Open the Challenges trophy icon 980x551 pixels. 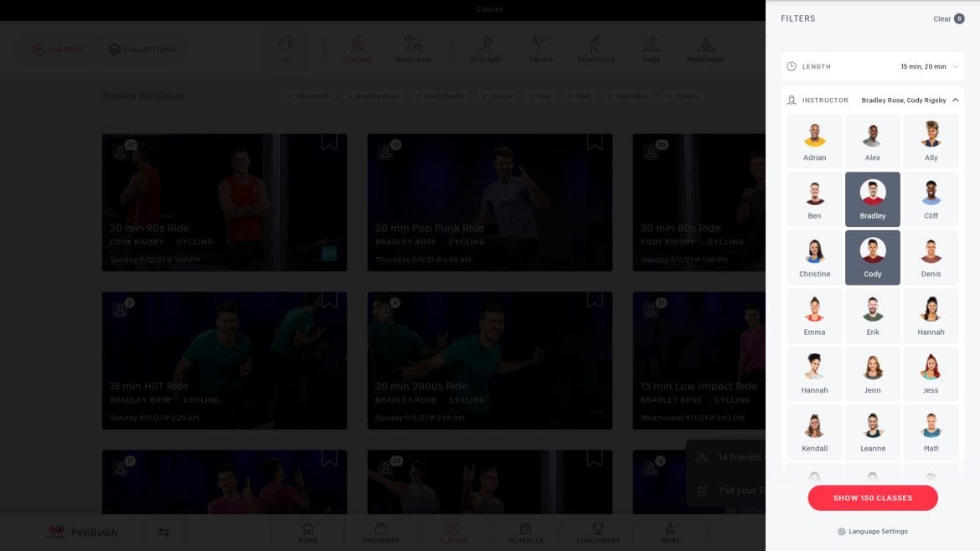[598, 528]
